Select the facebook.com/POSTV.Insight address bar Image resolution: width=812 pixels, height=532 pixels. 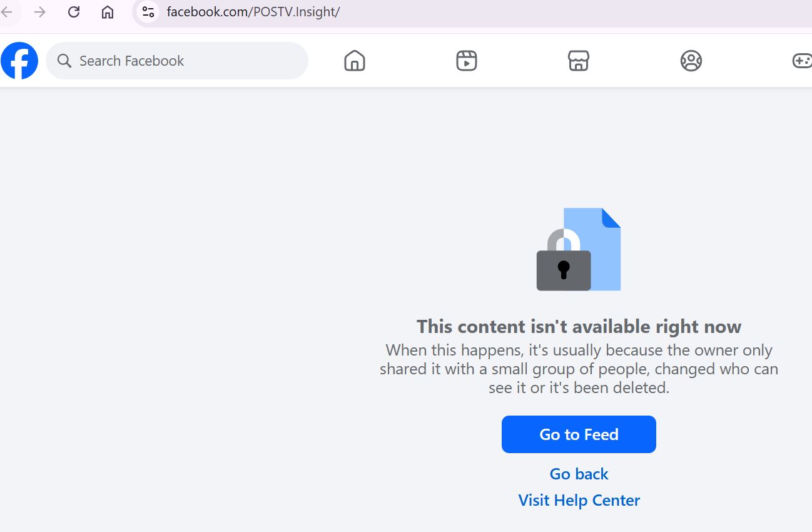(x=472, y=12)
